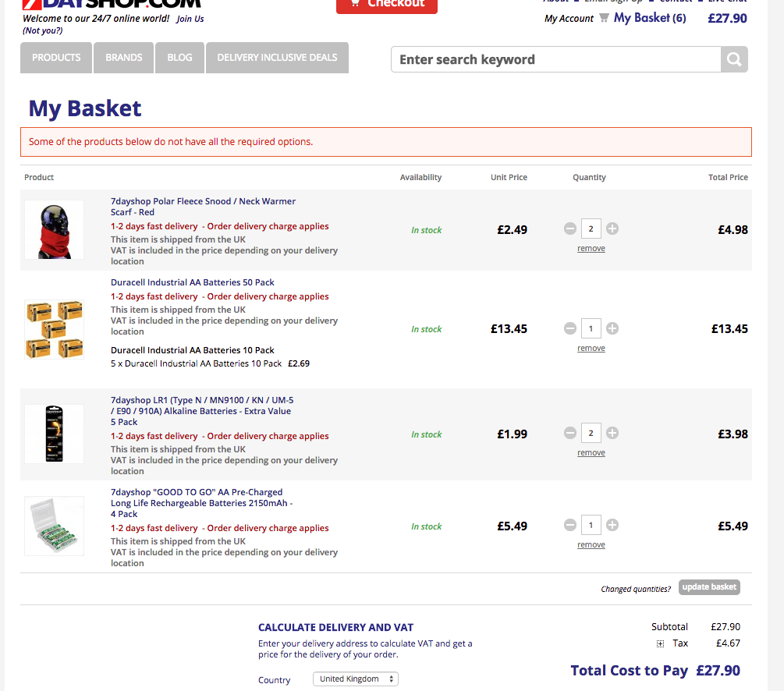The width and height of the screenshot is (784, 691).
Task: Open the PRODUCTS menu tab
Action: pyautogui.click(x=56, y=58)
